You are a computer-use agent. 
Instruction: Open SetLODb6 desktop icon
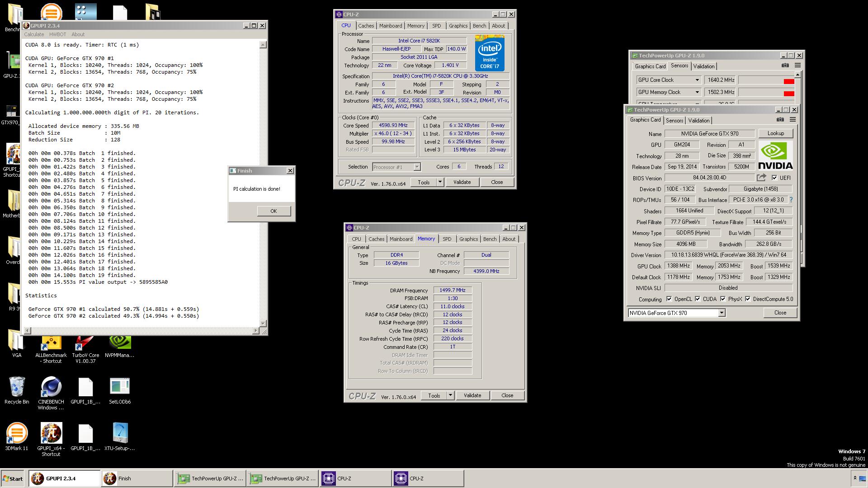pos(120,390)
